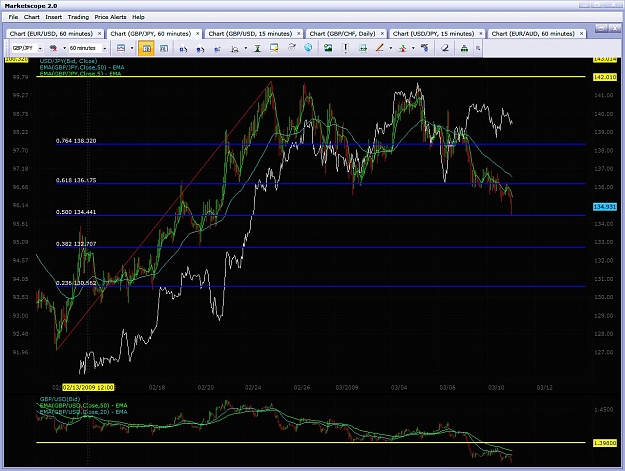
Task: Click the 1.39000 yellow level label
Action: (605, 443)
